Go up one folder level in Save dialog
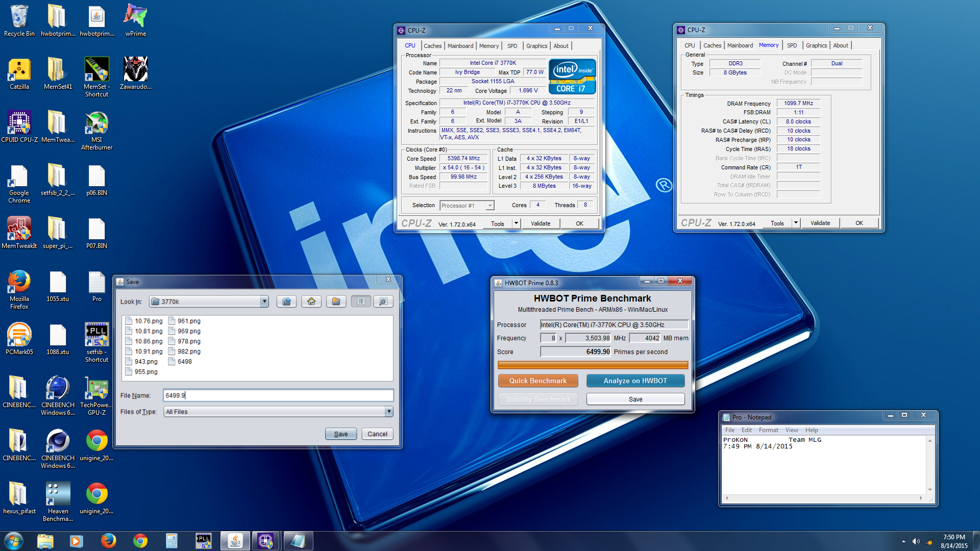 tap(287, 302)
